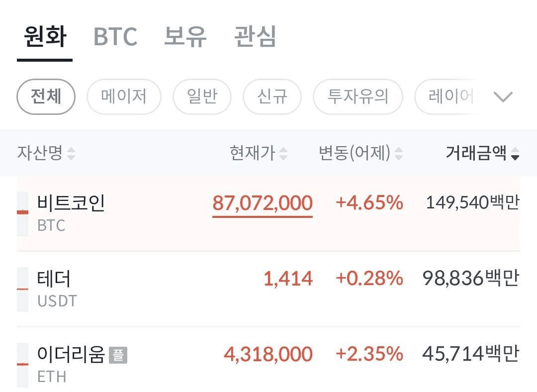Select the 일반 filter chip
Image resolution: width=537 pixels, height=392 pixels.
pyautogui.click(x=202, y=97)
